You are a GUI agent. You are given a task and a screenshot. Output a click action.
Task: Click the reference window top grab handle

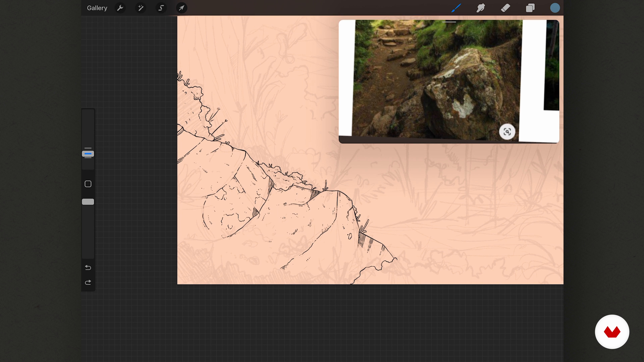pos(449,22)
